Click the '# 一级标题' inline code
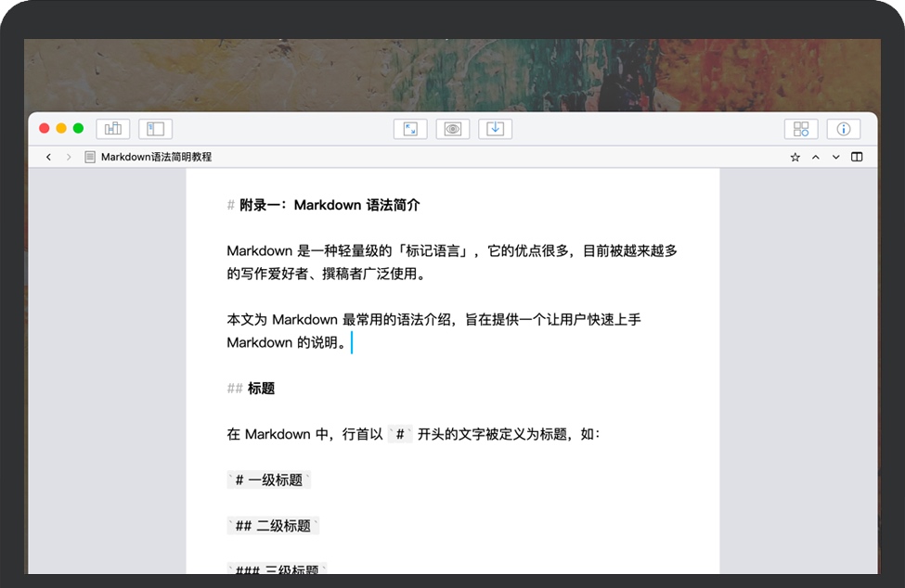Image resolution: width=905 pixels, height=588 pixels. pos(269,480)
